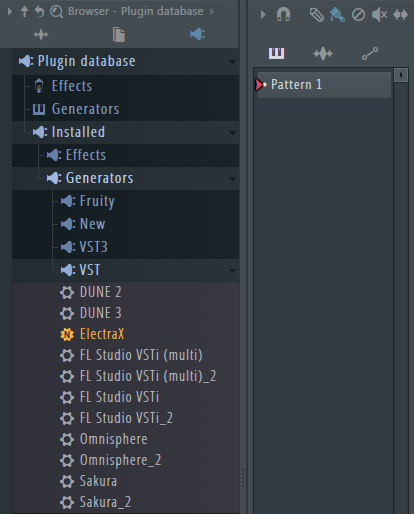Screen dimensions: 414x514
Task: Click DUNE 2 gear icon
Action: (x=67, y=293)
